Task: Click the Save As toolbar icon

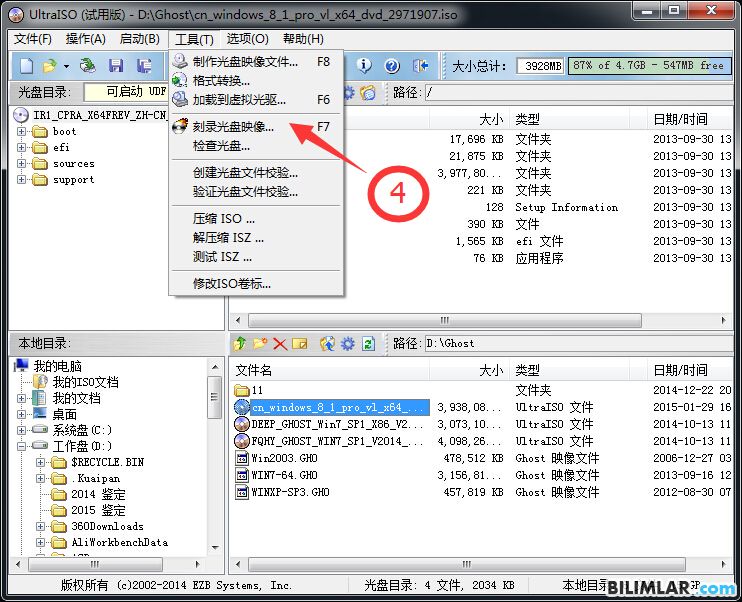Action: pyautogui.click(x=144, y=66)
